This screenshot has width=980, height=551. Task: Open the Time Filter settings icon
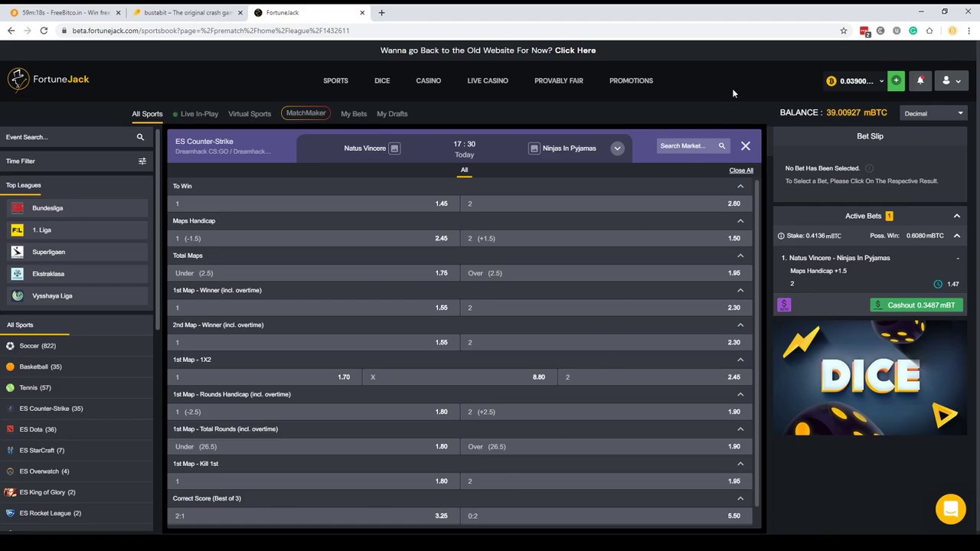[142, 161]
